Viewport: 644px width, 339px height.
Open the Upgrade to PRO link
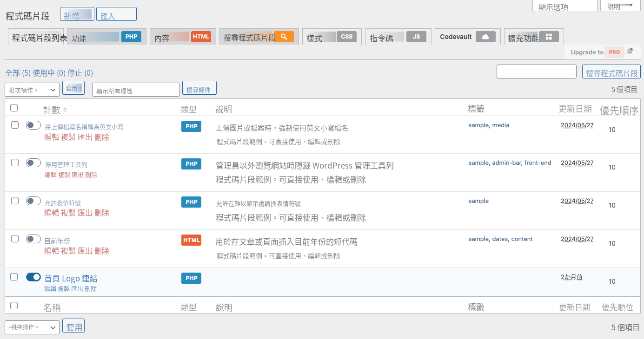tap(601, 52)
